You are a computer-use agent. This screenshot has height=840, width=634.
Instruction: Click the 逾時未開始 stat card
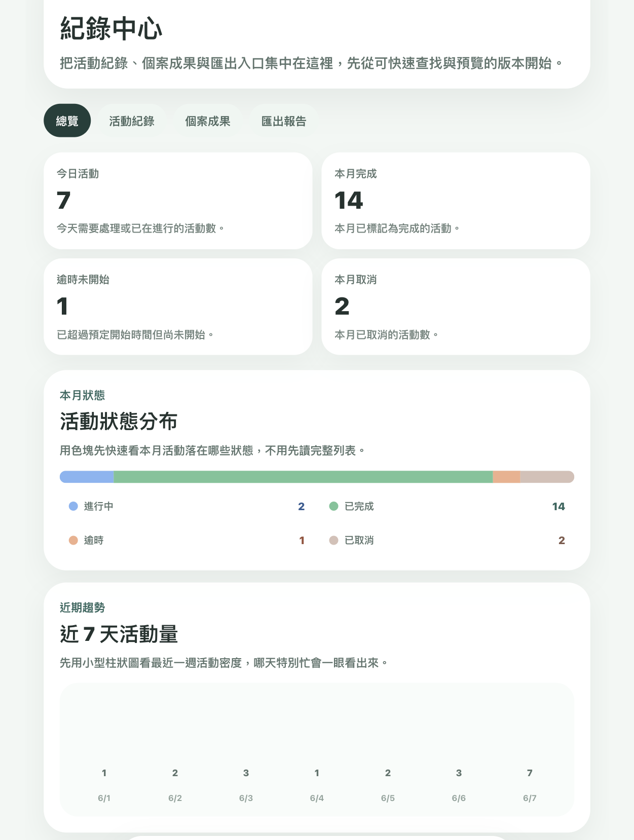[178, 307]
